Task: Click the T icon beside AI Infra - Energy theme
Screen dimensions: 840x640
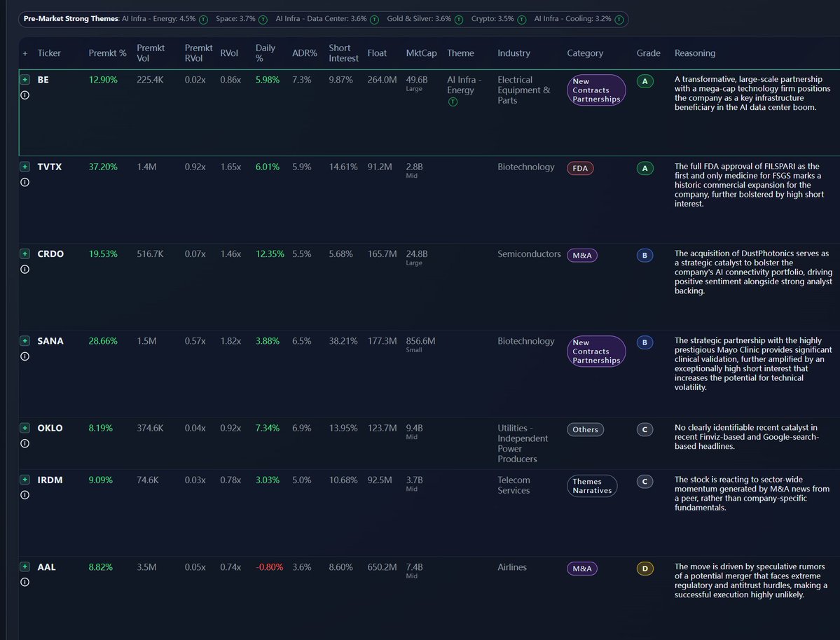Action: [x=204, y=20]
